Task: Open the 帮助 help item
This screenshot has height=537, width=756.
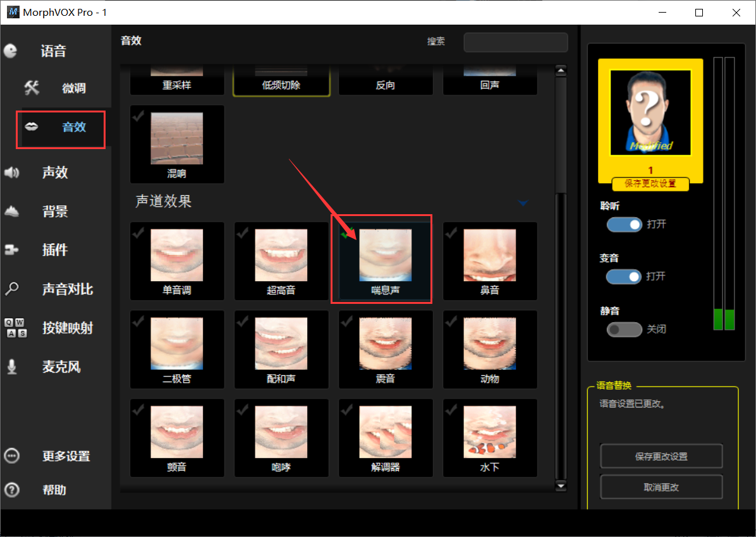Action: pyautogui.click(x=54, y=490)
